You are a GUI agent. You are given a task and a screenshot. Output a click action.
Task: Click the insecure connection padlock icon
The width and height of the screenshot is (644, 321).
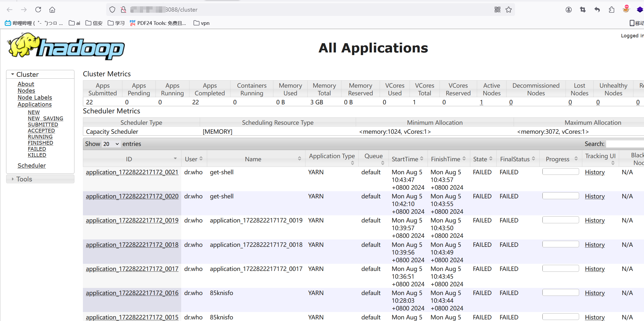123,10
